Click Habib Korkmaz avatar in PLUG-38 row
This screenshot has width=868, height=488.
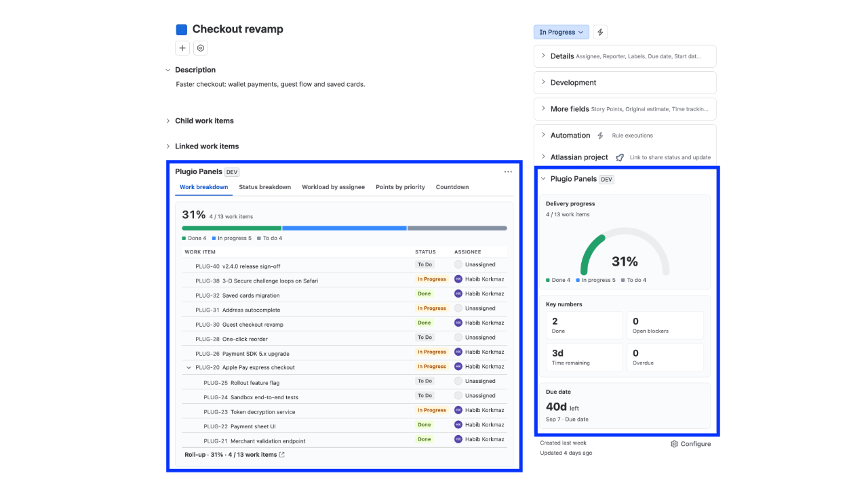(458, 279)
